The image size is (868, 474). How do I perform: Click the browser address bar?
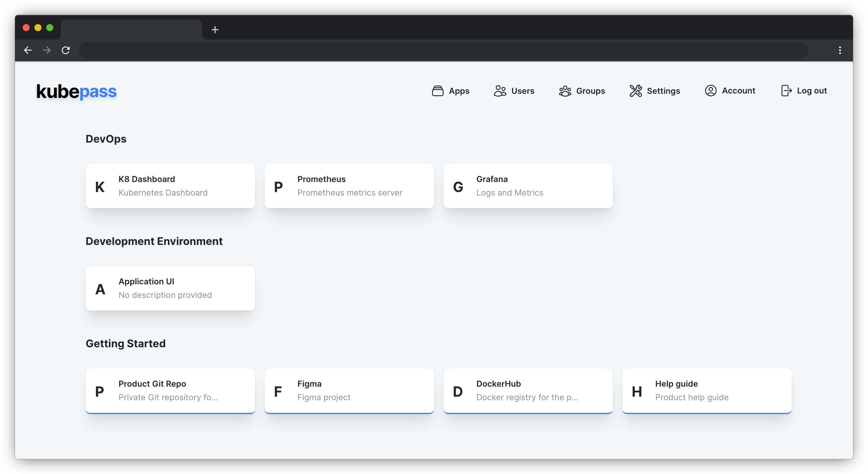click(443, 51)
